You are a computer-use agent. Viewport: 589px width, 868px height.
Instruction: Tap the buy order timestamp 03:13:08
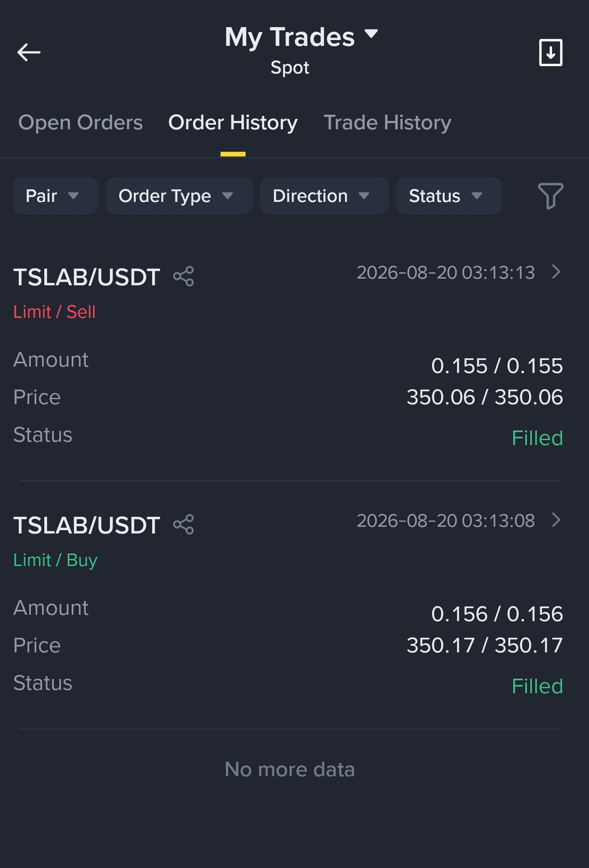click(446, 521)
